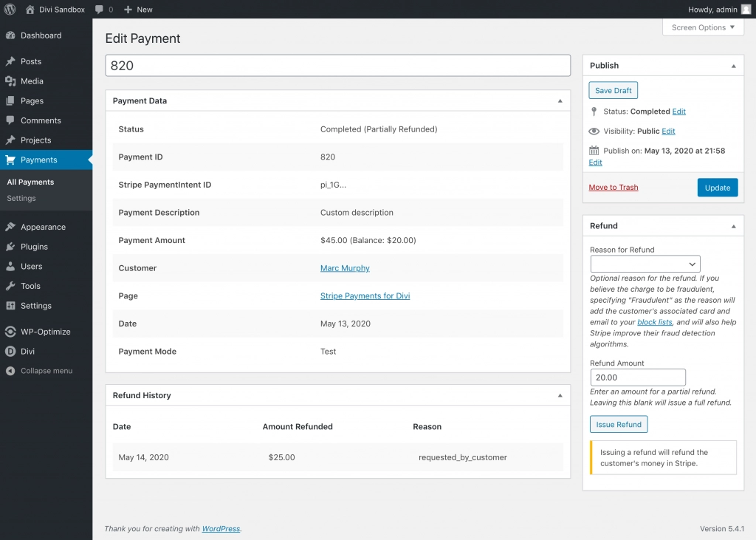Viewport: 756px width, 540px height.
Task: Click the Payments cart icon
Action: [10, 160]
